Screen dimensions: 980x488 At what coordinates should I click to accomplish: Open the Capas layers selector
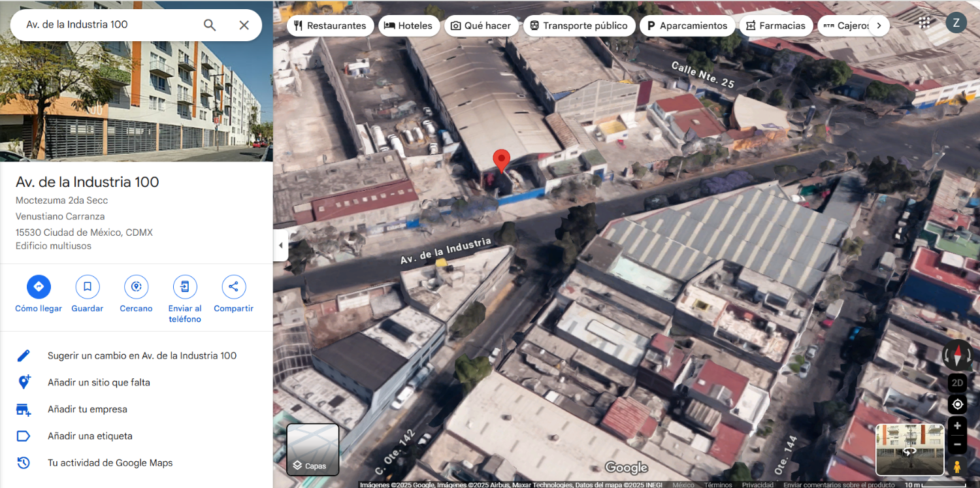click(x=313, y=449)
